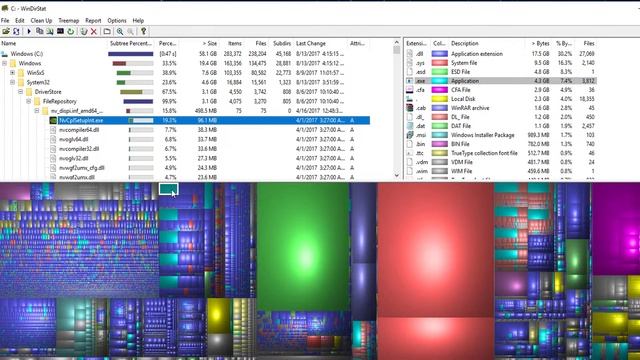Click the Properties toolbar icon

click(x=107, y=31)
